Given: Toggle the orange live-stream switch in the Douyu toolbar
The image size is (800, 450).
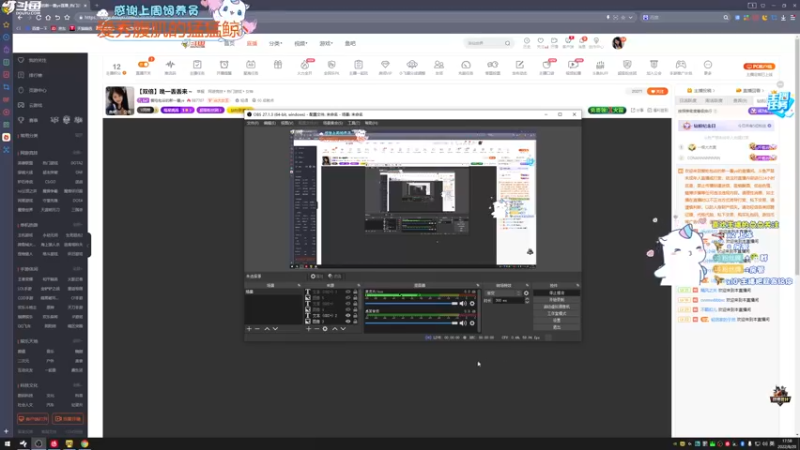Looking at the screenshot, I should point(143,64).
